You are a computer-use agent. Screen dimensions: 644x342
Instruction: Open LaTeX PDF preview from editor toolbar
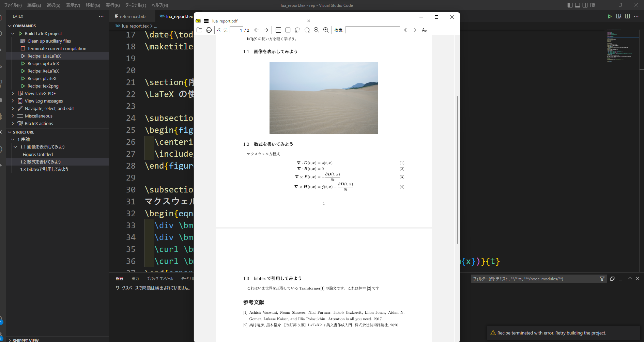[x=619, y=16]
